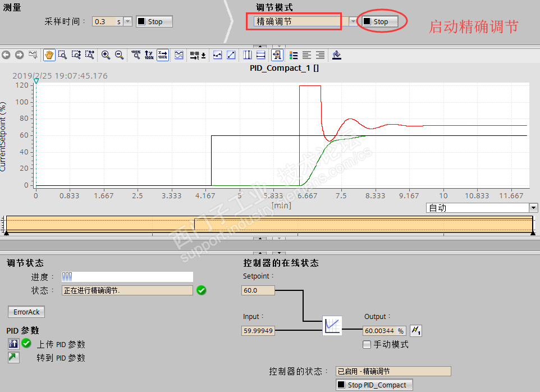
Task: Click the output value force lightning icon
Action: 416,331
